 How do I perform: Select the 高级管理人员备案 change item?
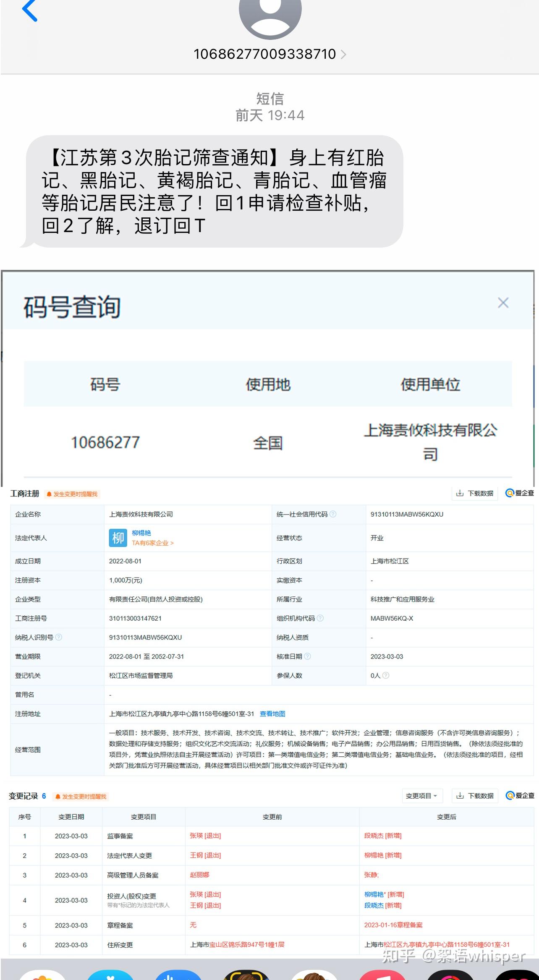point(133,875)
